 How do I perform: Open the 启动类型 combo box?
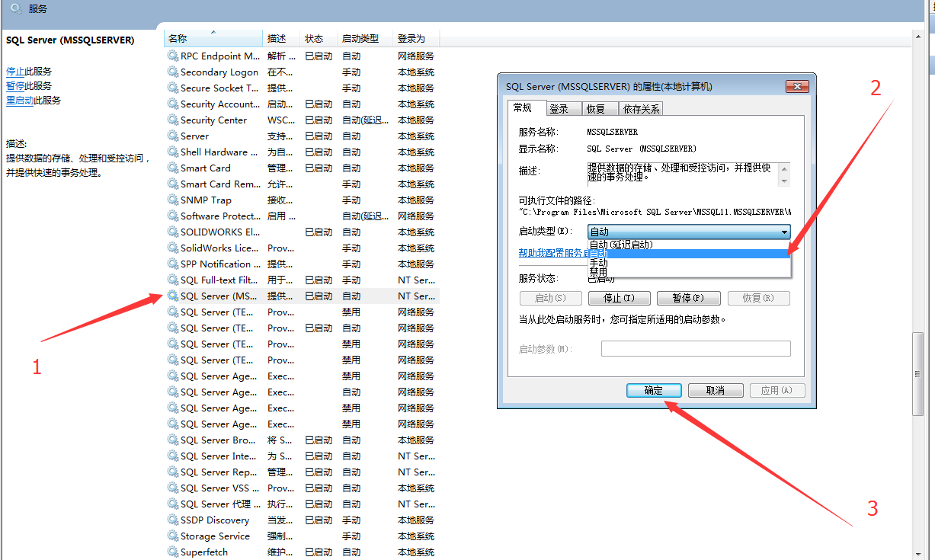[689, 232]
